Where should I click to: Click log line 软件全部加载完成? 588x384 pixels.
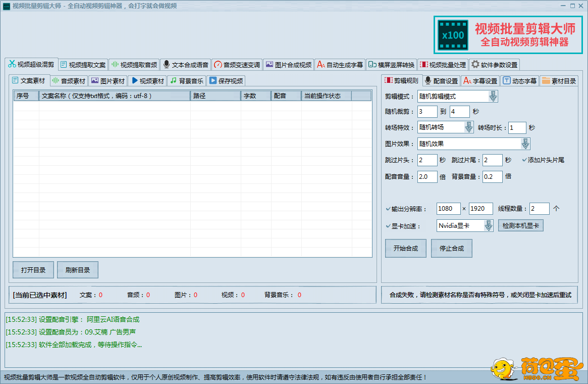(74, 345)
